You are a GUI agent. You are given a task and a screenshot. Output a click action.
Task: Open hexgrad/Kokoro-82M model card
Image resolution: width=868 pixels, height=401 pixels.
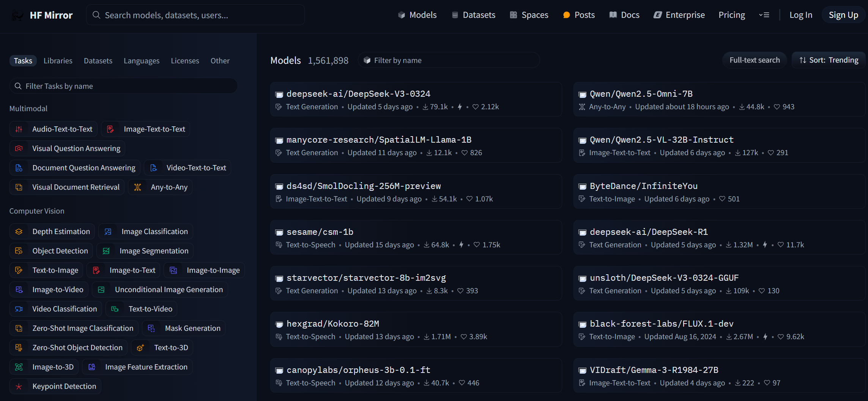[416, 329]
